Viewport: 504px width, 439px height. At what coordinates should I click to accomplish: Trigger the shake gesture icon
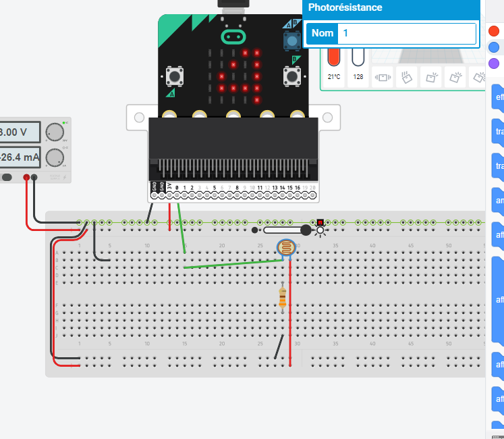pos(383,77)
